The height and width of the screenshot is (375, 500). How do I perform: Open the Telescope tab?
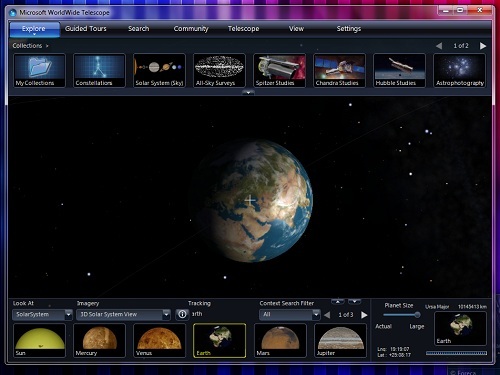click(243, 29)
